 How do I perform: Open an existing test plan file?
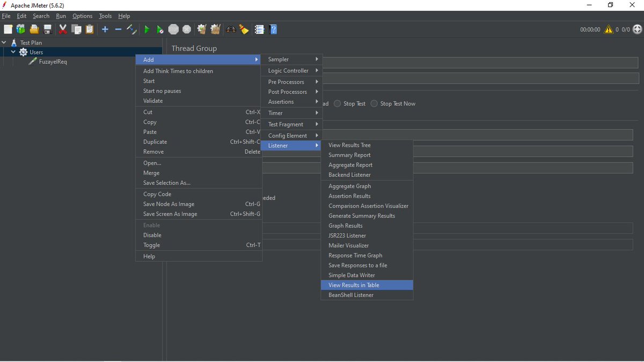(x=34, y=29)
